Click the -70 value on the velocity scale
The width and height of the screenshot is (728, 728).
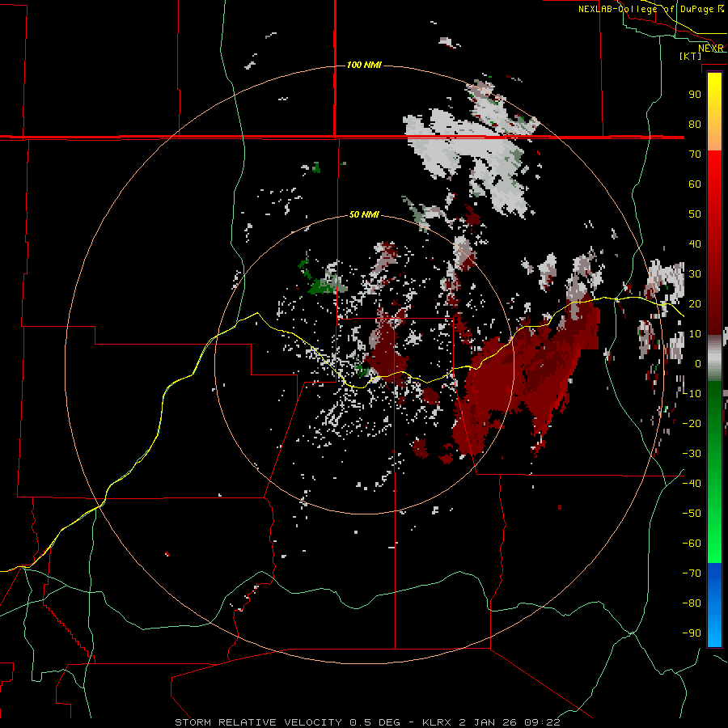tap(692, 574)
